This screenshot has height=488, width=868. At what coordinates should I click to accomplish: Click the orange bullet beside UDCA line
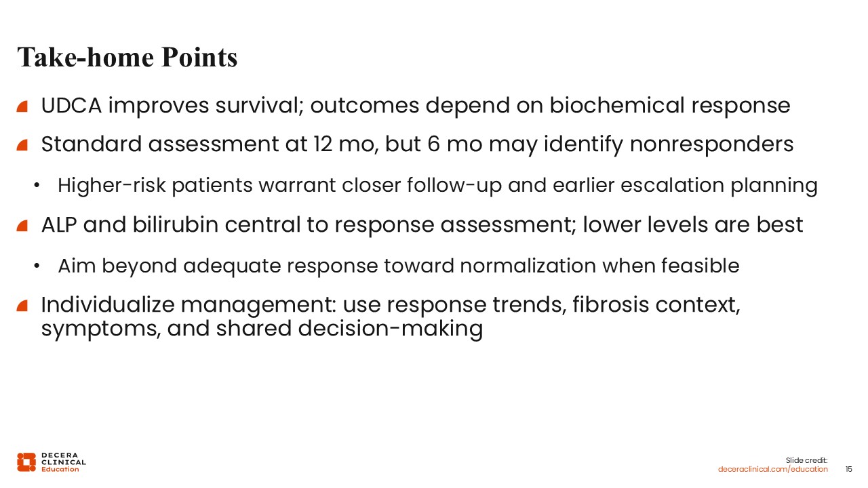point(22,106)
